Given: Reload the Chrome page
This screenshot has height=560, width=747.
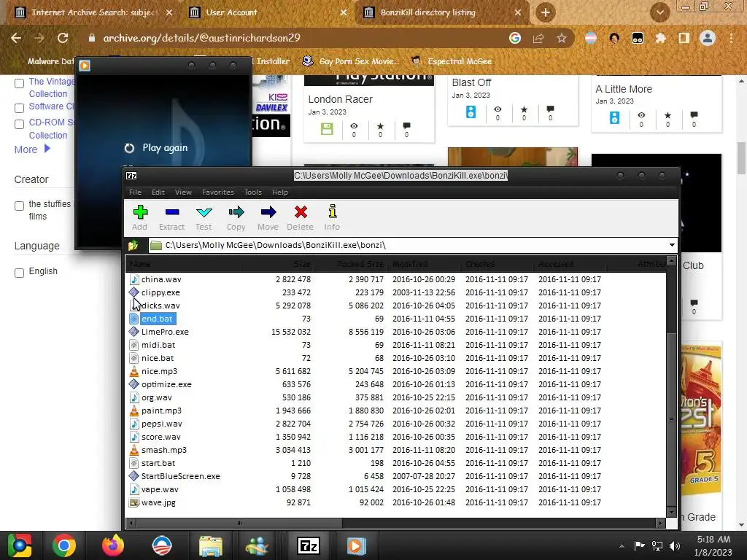Looking at the screenshot, I should tap(63, 38).
